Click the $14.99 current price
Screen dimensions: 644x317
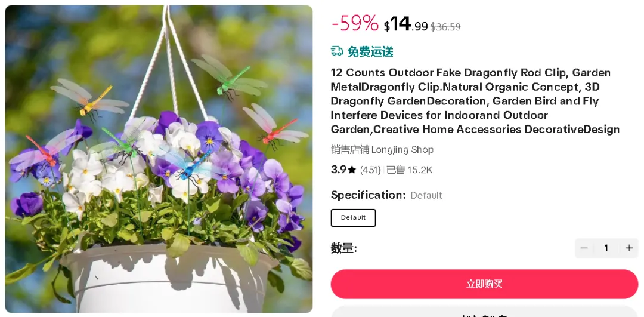tap(406, 24)
